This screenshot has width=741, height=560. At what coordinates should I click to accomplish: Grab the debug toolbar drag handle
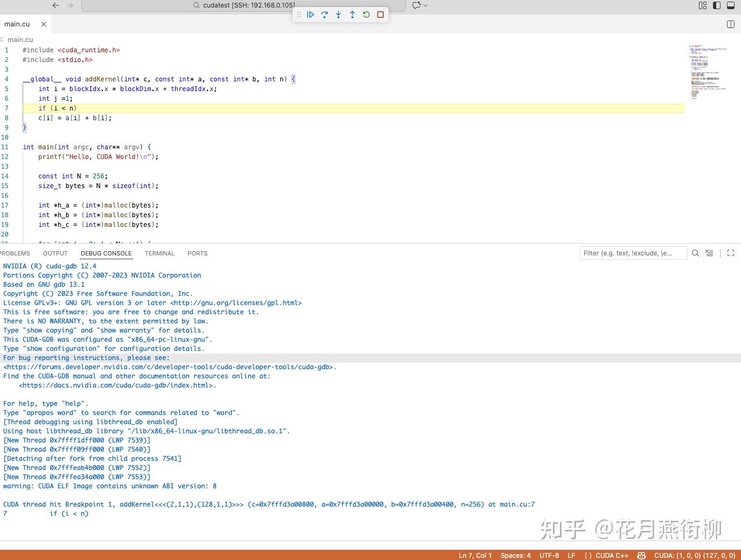299,15
